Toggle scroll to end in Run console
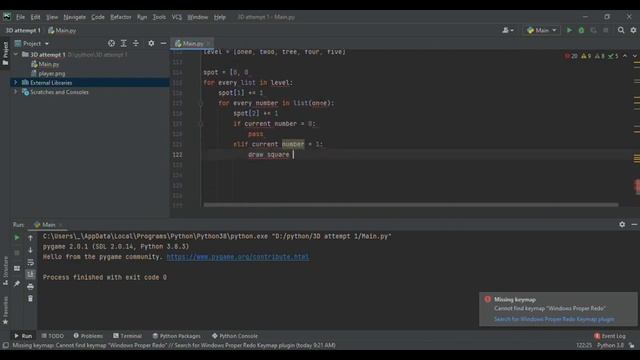 coord(30,274)
